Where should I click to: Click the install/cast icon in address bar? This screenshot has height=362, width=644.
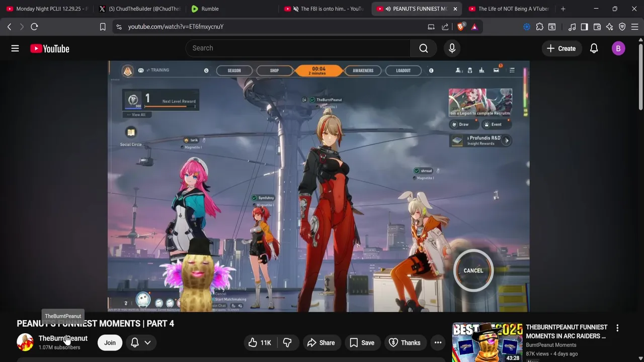(x=431, y=27)
